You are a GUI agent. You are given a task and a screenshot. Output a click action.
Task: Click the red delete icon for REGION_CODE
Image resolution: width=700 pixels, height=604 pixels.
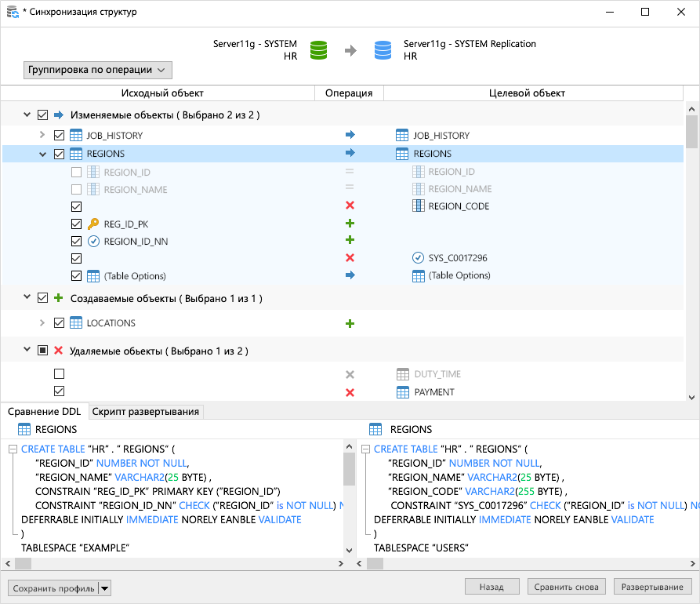350,206
